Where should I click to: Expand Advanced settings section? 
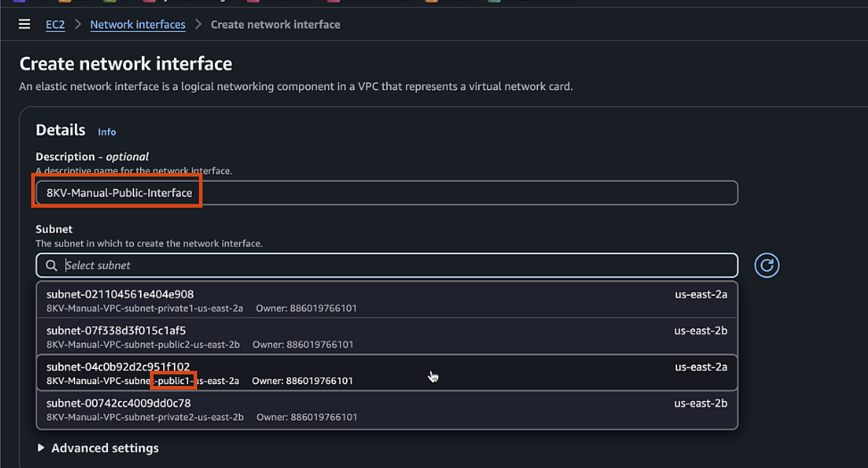point(98,448)
